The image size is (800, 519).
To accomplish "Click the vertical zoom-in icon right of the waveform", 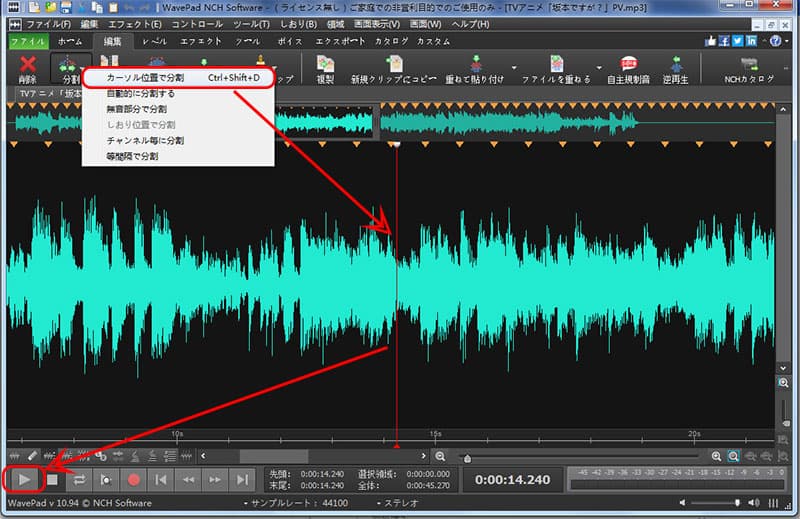I will 783,383.
